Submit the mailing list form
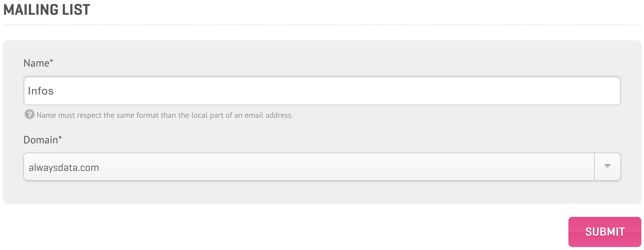 605,232
